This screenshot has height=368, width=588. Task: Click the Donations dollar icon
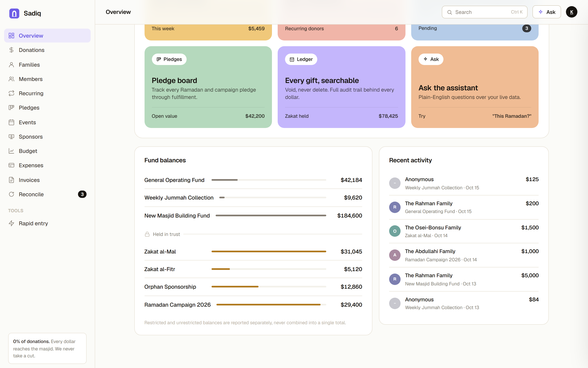[11, 50]
